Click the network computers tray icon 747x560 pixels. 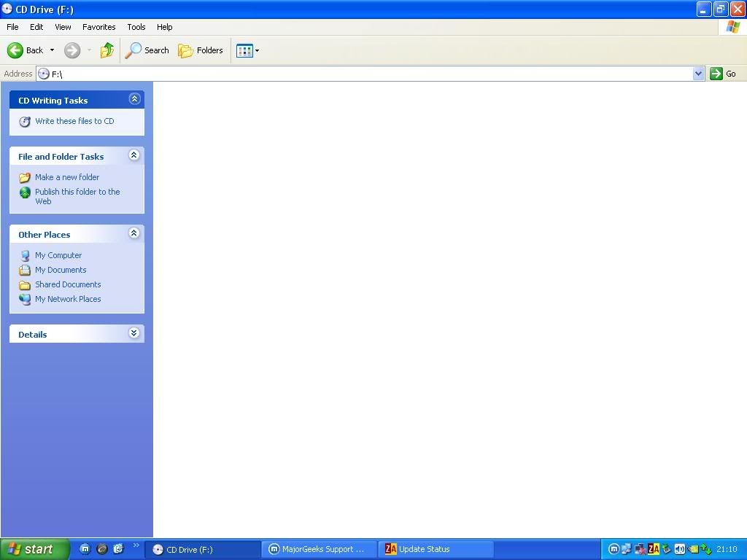(x=627, y=550)
